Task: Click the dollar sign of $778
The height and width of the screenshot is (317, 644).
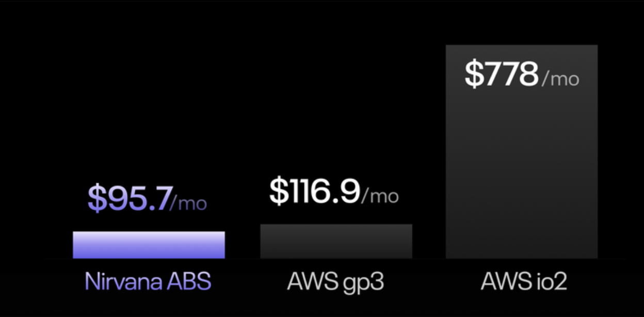Action: (x=473, y=74)
